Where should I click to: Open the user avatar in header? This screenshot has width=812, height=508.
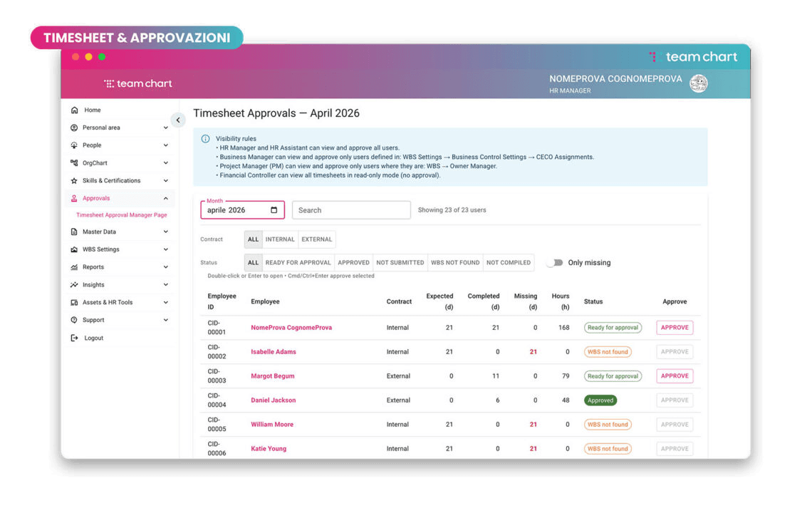(x=699, y=83)
